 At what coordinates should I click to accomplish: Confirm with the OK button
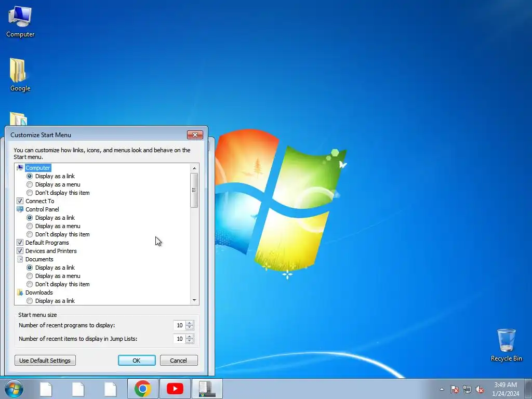[137, 361]
